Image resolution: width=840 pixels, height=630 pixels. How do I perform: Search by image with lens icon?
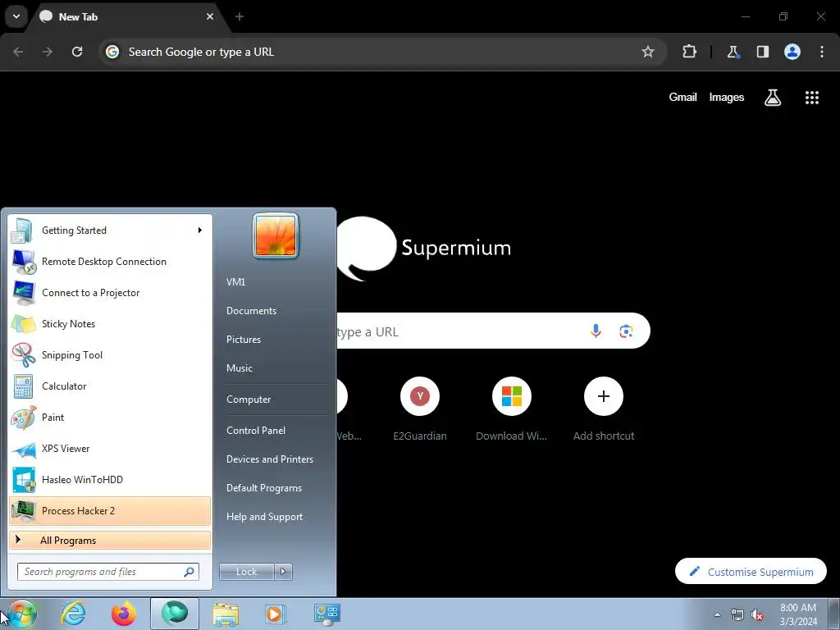click(626, 331)
